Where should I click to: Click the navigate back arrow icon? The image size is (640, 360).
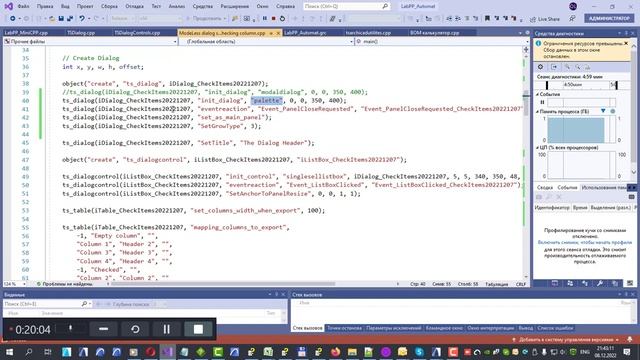click(13, 18)
